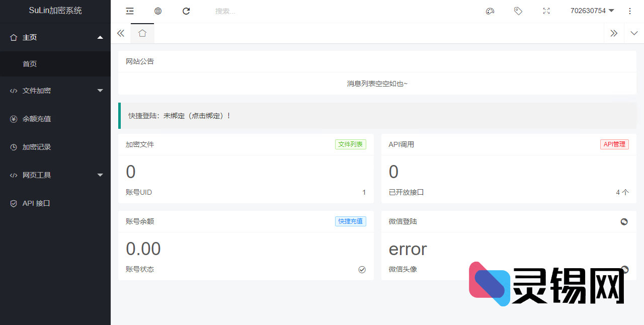644x325 pixels.
Task: Open the vertical three-dot menu
Action: coord(629,11)
